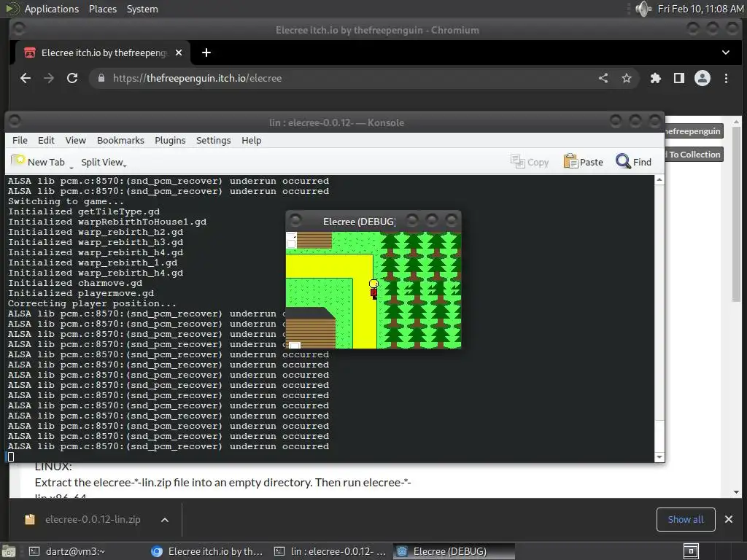Click show desktop icon in taskbar
Image resolution: width=747 pixels, height=560 pixels.
9,551
